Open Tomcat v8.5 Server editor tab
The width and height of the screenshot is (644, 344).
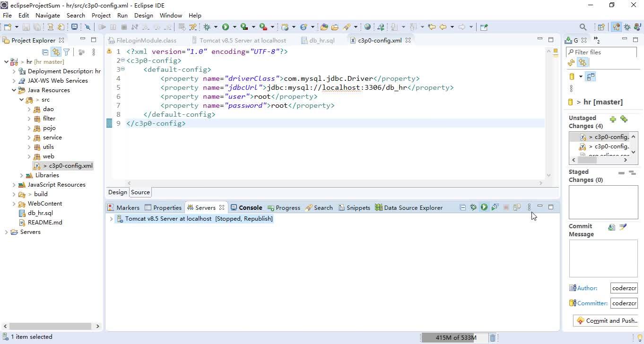(239, 41)
